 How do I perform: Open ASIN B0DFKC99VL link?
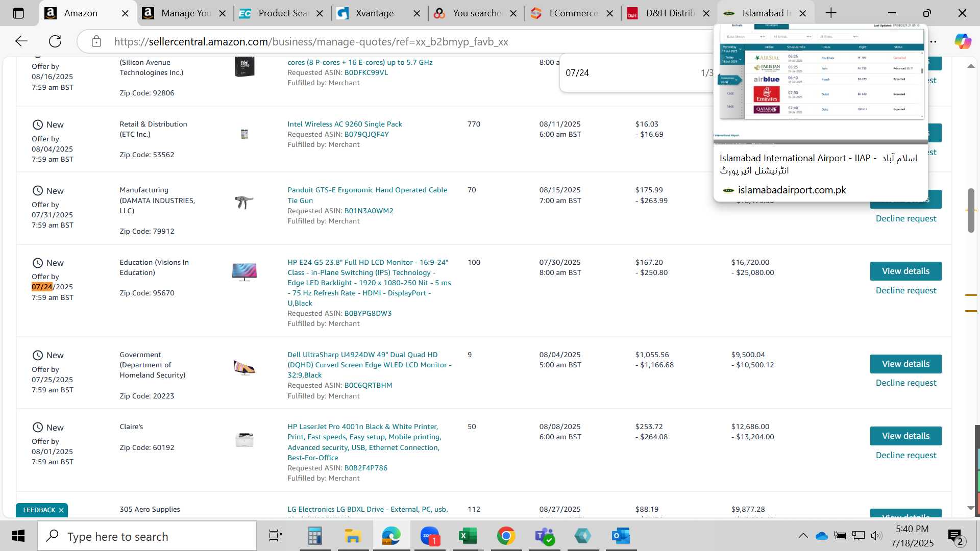pos(366,72)
